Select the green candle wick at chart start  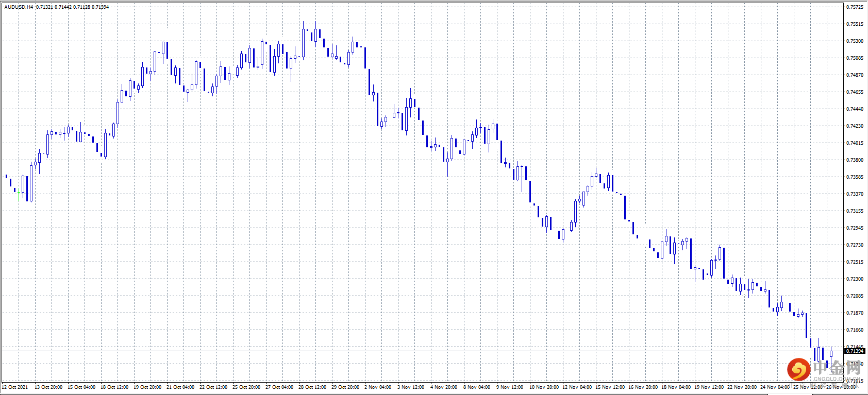pyautogui.click(x=19, y=195)
